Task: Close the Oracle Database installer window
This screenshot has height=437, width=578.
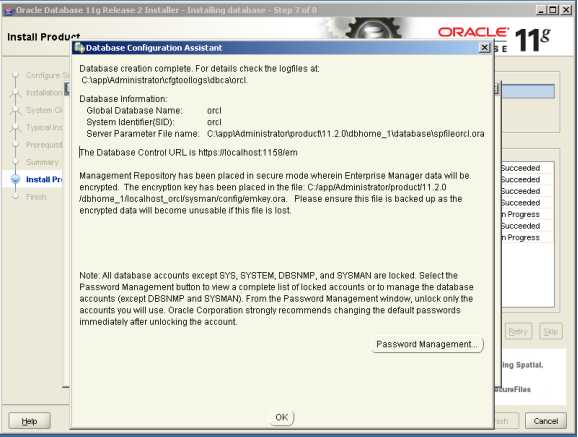Action: pyautogui.click(x=566, y=10)
